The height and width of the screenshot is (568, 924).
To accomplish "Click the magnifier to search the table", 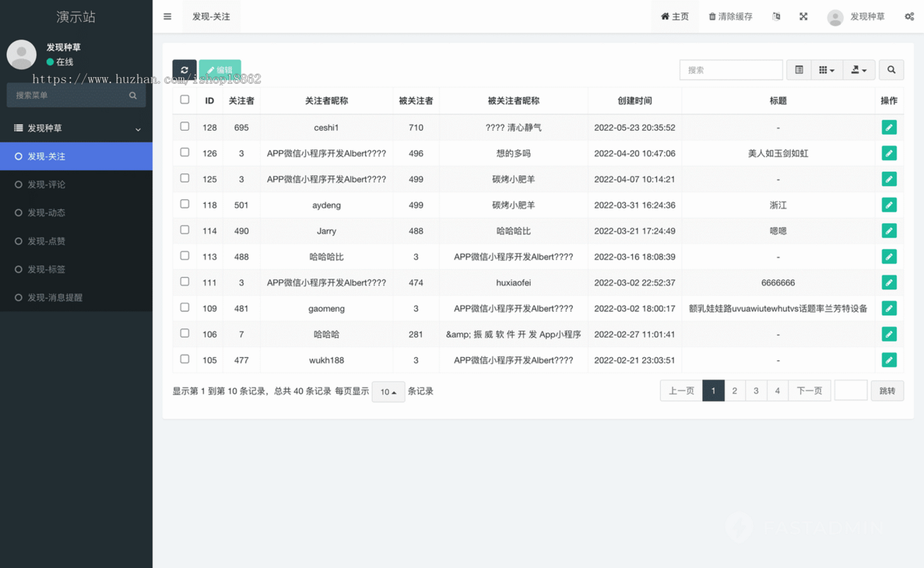I will tap(891, 69).
